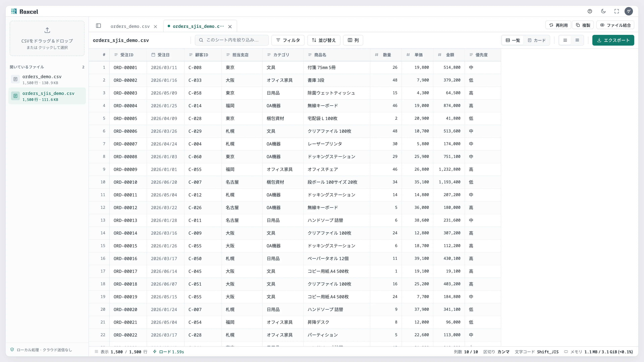Click the 優先度 column header
The height and width of the screenshot is (362, 644).
483,55
